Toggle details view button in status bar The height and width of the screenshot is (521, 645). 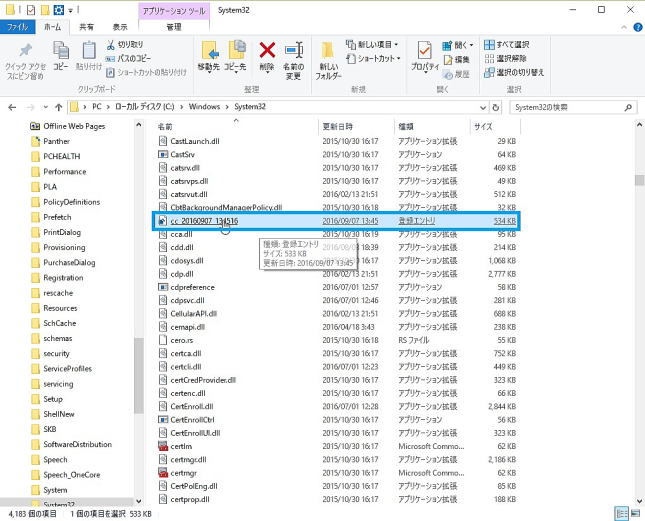click(621, 512)
